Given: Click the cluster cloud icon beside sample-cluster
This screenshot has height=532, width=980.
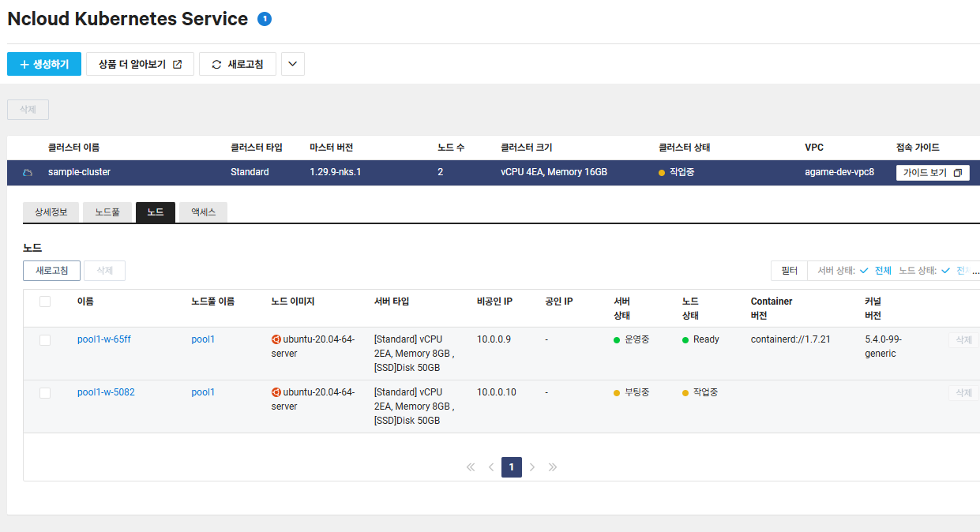Looking at the screenshot, I should point(28,172).
